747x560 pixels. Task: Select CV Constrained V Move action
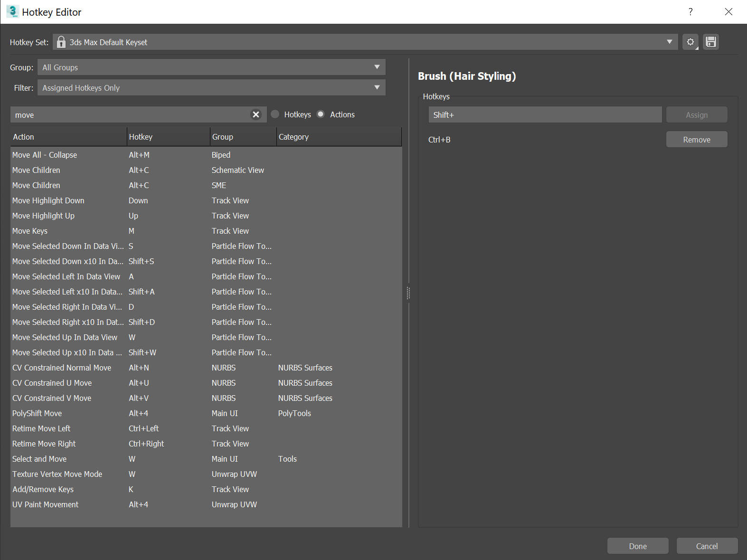click(x=206, y=398)
